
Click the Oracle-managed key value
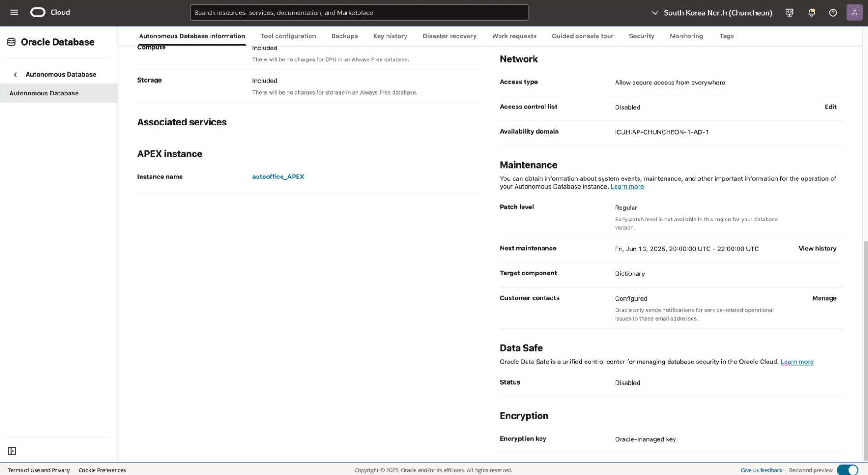(x=645, y=439)
